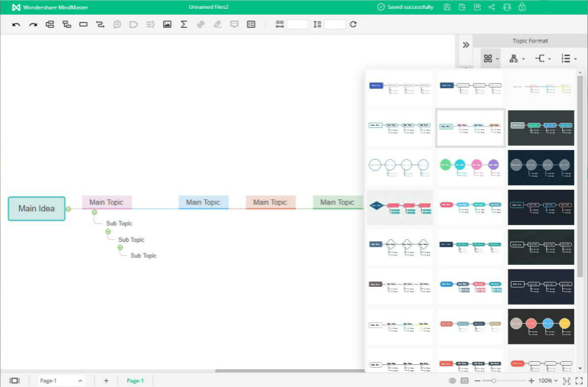The height and width of the screenshot is (387, 588).
Task: Click the lock icon in the title bar
Action: (522, 7)
